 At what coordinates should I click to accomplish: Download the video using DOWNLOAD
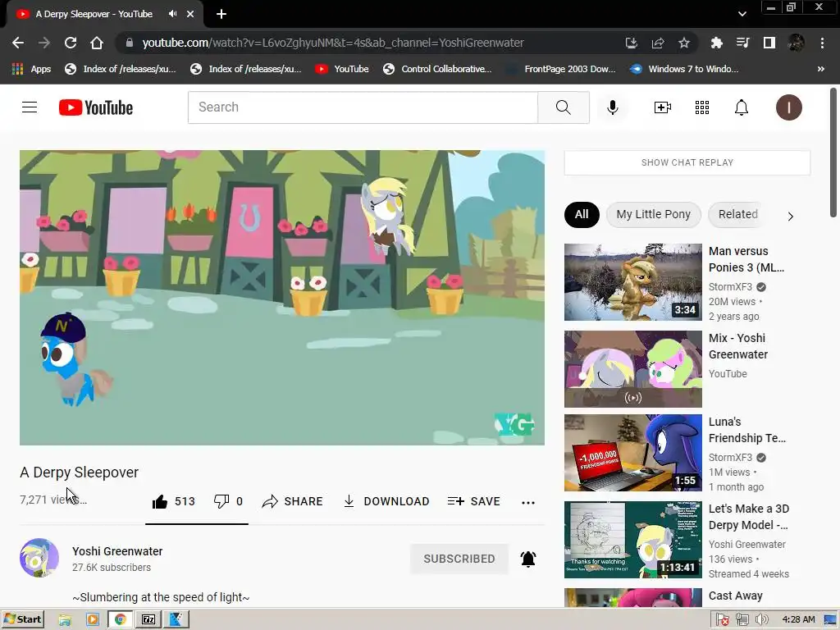click(x=386, y=501)
